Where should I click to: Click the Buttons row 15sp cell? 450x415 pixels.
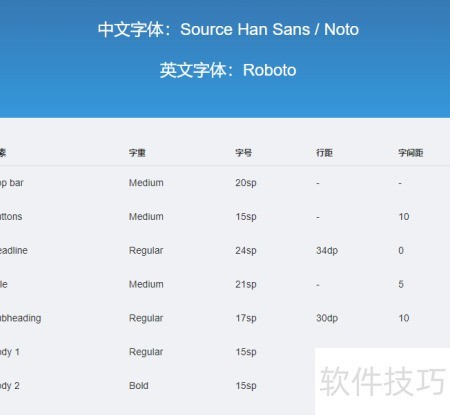pyautogui.click(x=246, y=217)
